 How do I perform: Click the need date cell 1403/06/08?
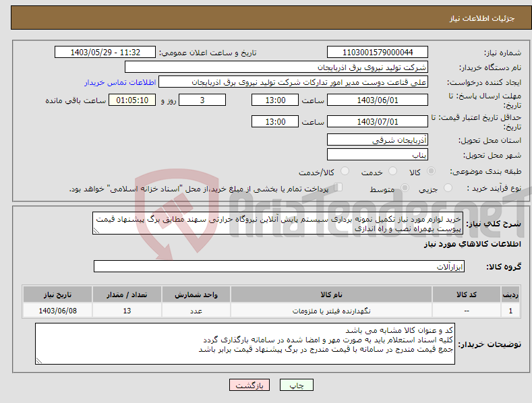click(57, 311)
